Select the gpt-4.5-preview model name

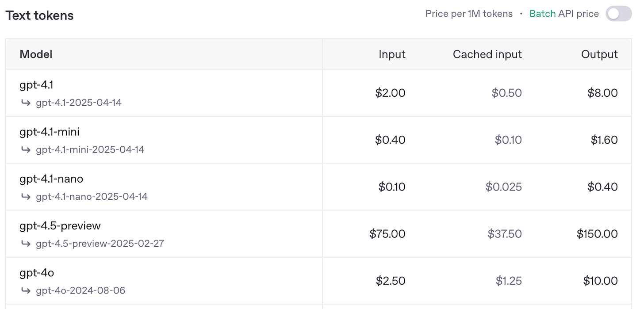pyautogui.click(x=60, y=225)
